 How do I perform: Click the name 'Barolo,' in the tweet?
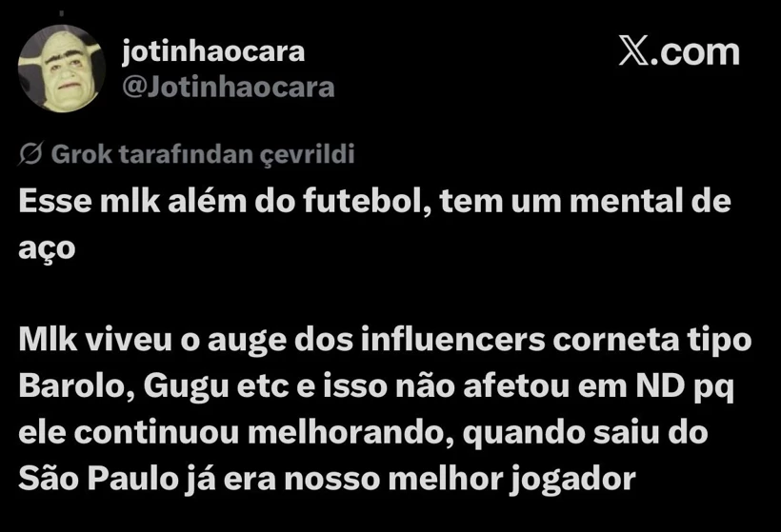77,385
